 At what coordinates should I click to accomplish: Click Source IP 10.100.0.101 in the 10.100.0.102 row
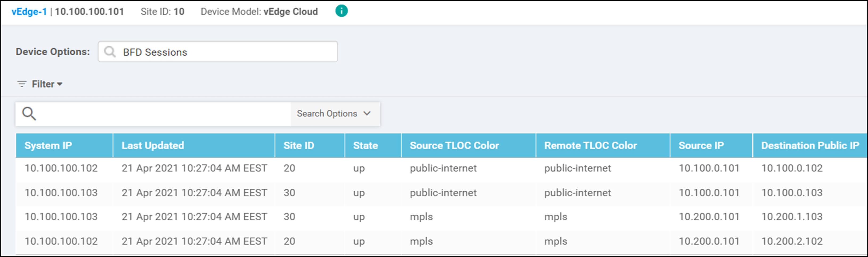(x=709, y=168)
